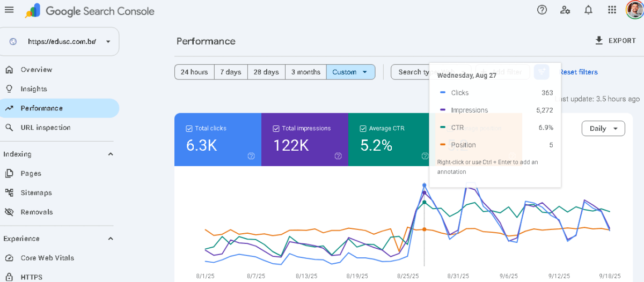
Task: Click the 8/25/25 axis date label
Action: point(408,276)
